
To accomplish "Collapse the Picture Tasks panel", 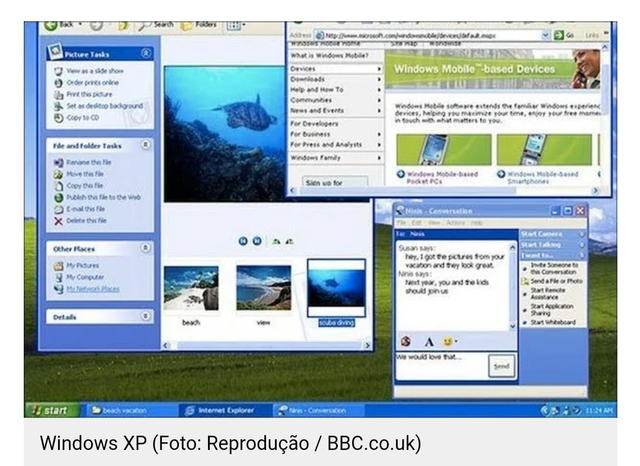I will (x=146, y=53).
